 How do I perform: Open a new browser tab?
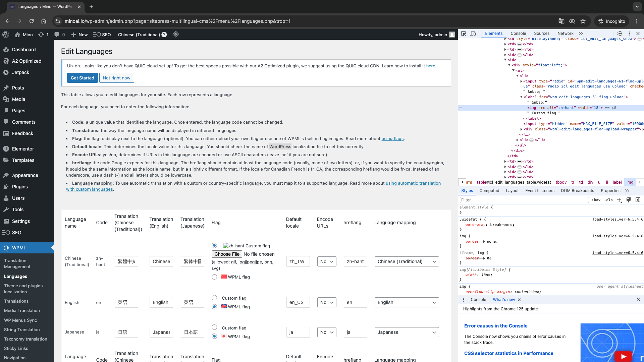91,7
